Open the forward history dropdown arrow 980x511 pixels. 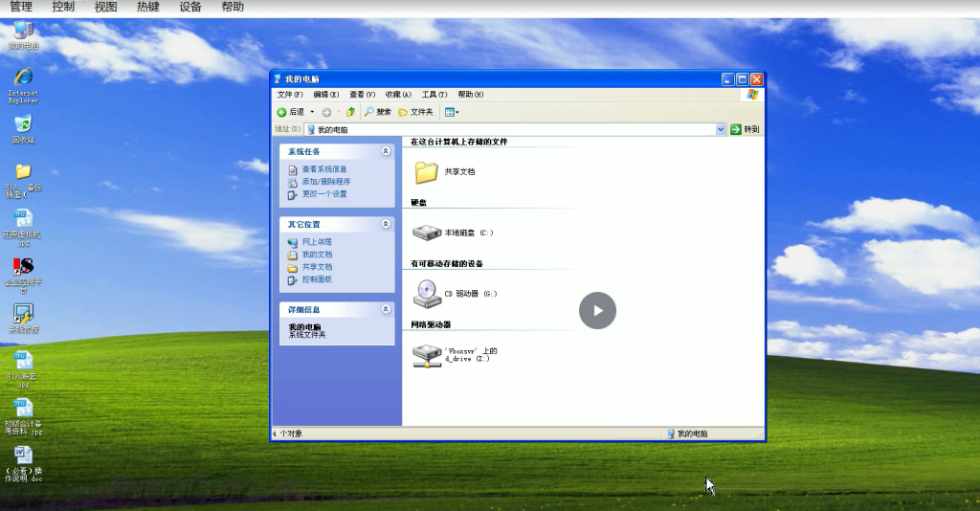pyautogui.click(x=338, y=113)
